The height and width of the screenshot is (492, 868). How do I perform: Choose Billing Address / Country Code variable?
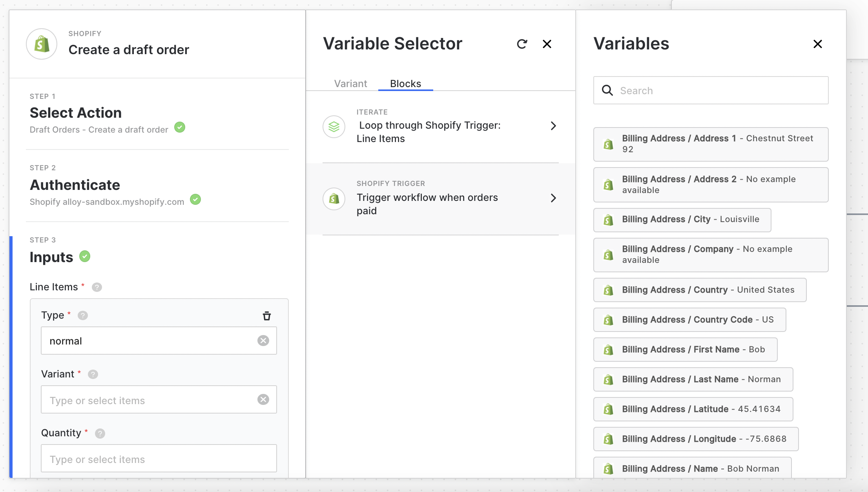coord(689,320)
